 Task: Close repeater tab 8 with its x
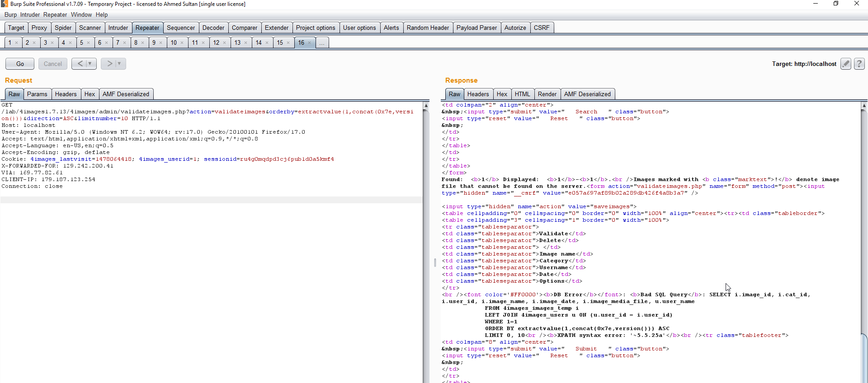tap(143, 43)
